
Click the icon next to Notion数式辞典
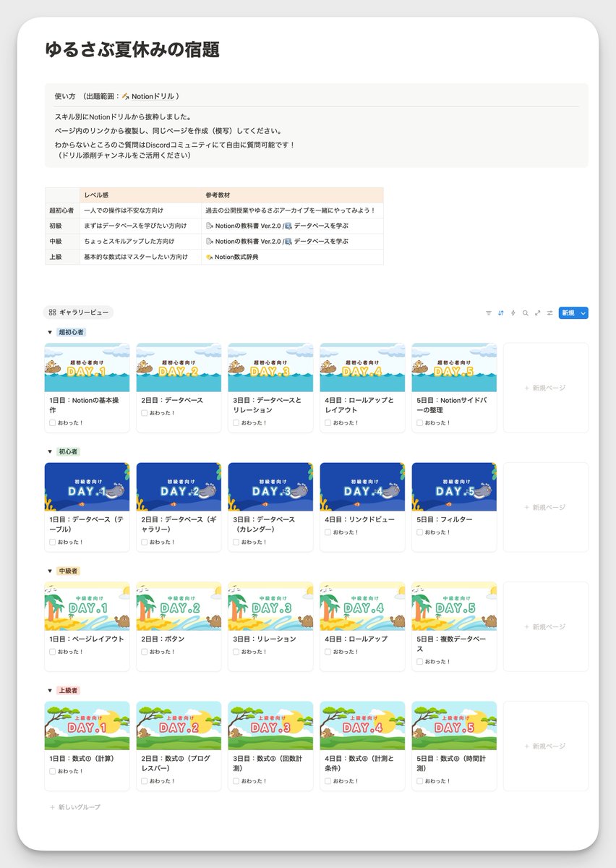tap(207, 257)
